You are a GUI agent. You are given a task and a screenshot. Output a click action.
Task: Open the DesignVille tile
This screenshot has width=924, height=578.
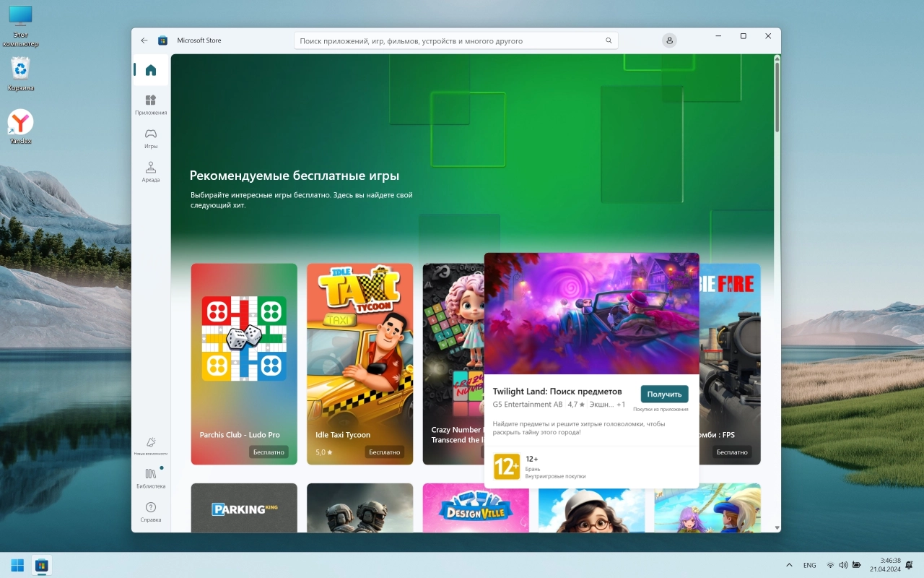[x=476, y=508]
